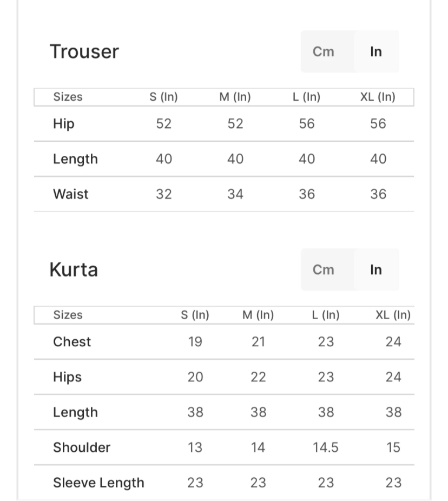Viewport: 448px width, 501px height.
Task: Switch Trouser size chart to Cm
Action: tap(324, 52)
